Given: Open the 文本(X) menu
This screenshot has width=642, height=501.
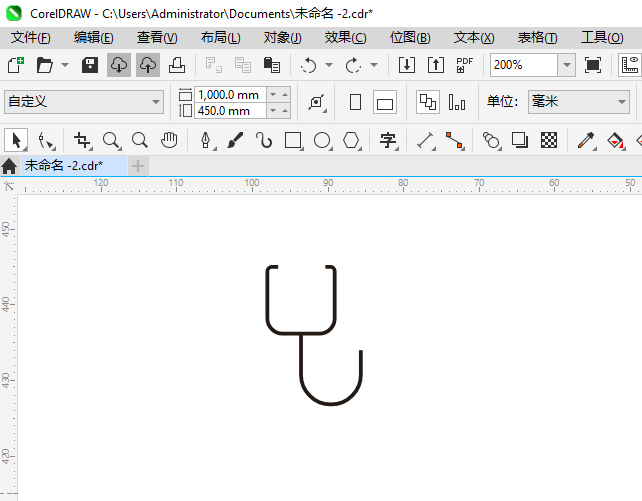Looking at the screenshot, I should tap(474, 38).
